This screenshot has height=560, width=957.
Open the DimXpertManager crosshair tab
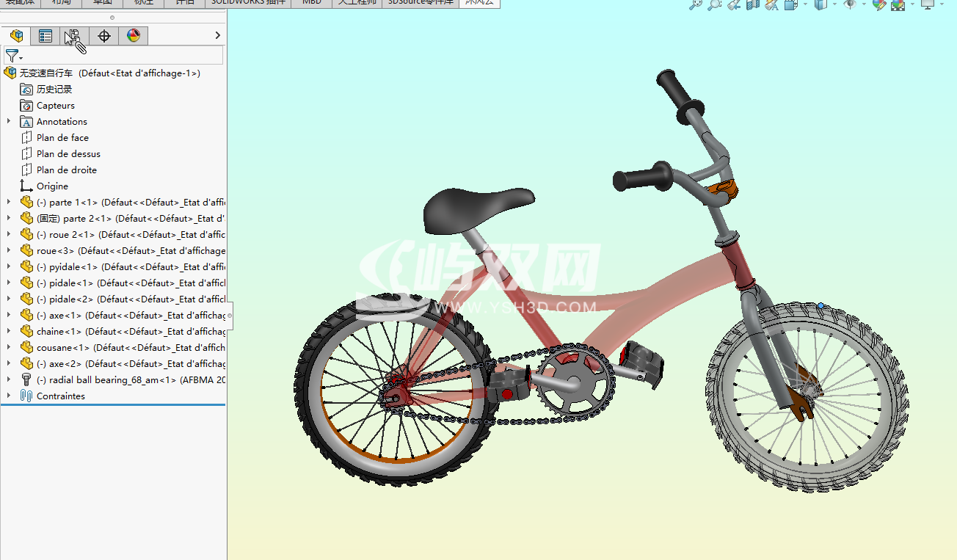[104, 35]
